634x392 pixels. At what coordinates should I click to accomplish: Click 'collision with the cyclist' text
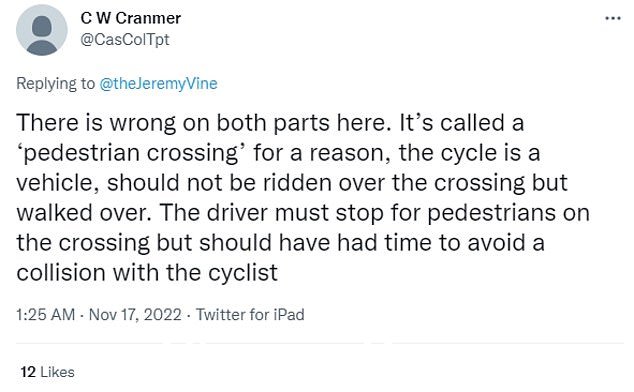(147, 273)
